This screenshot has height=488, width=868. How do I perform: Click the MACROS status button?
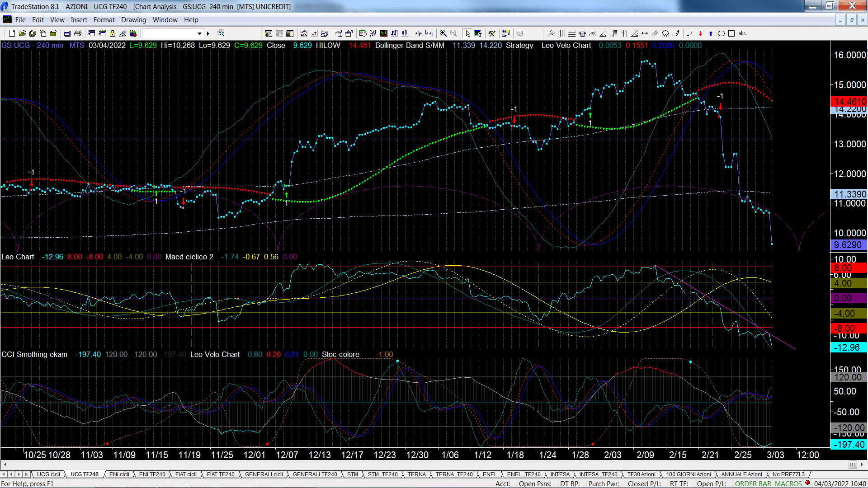pos(788,483)
